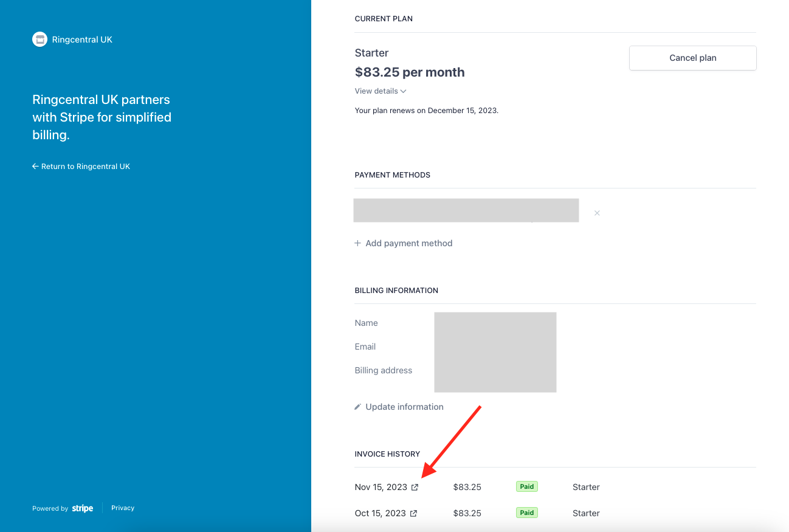Open Nov 15, 2023 invoice external link icon
Screen dimensions: 789x532
(x=415, y=487)
